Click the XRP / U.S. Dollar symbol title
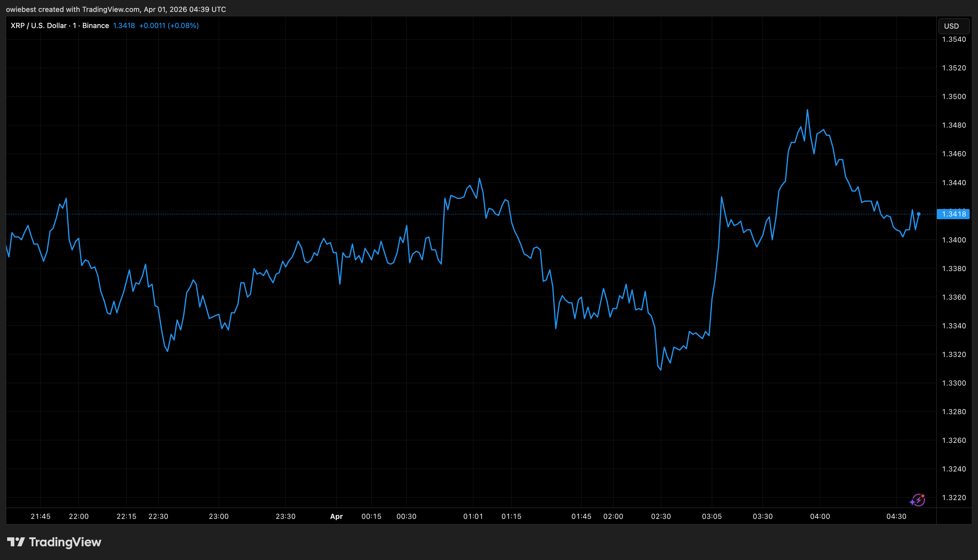The image size is (978, 560). (38, 26)
